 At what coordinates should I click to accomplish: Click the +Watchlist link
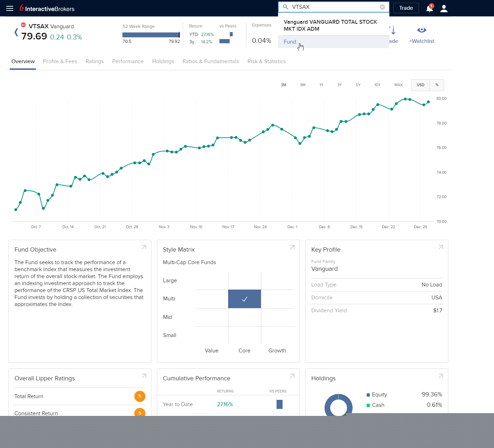[x=422, y=41]
